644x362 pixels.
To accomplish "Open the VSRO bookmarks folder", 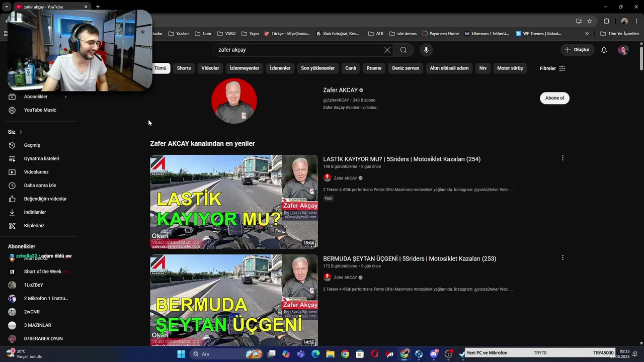I will [226, 34].
